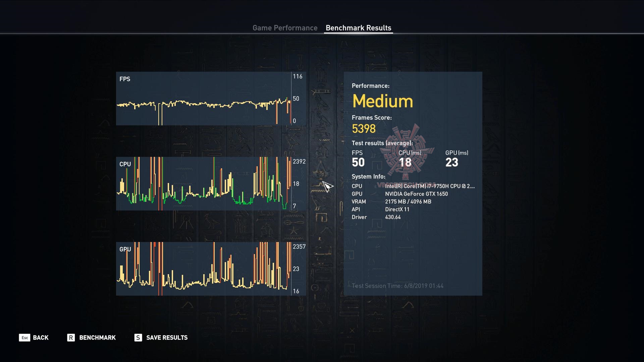The width and height of the screenshot is (644, 362).
Task: Click the average CPU ms value 18
Action: (405, 163)
